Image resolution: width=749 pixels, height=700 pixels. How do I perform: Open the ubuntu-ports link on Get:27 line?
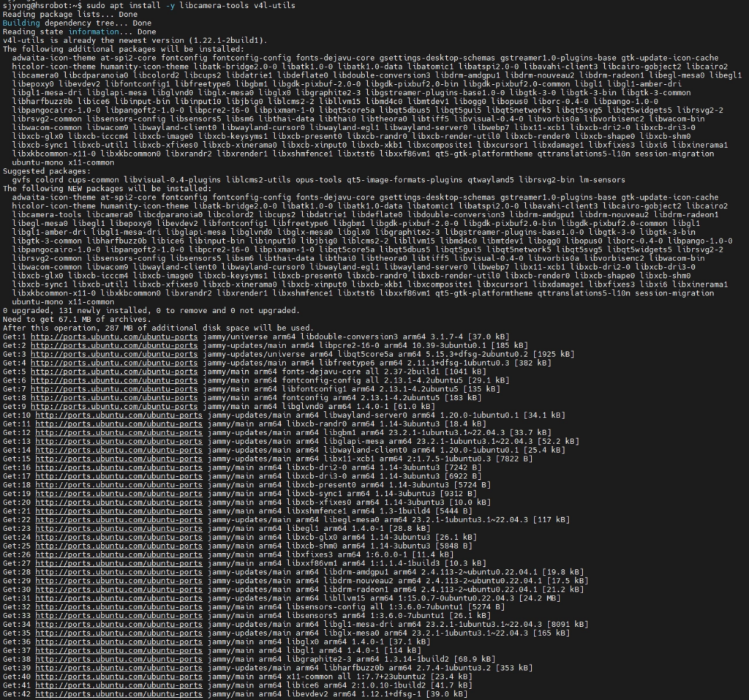pos(119,563)
